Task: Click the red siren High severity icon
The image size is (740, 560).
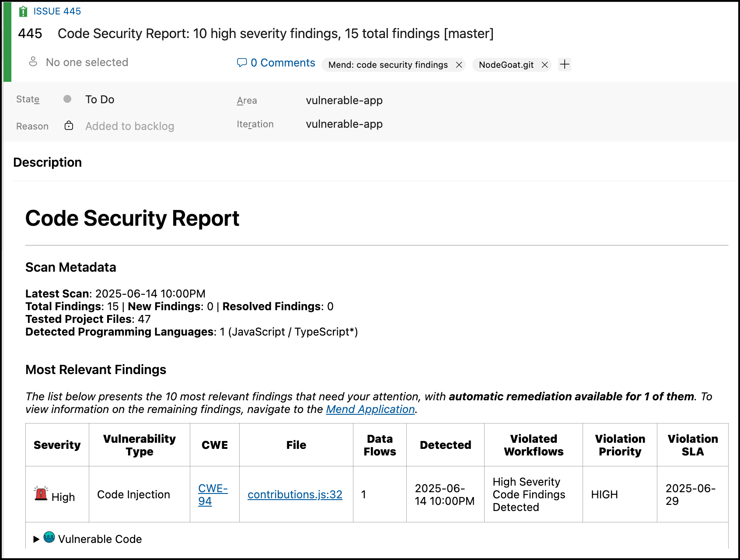Action: click(x=41, y=493)
